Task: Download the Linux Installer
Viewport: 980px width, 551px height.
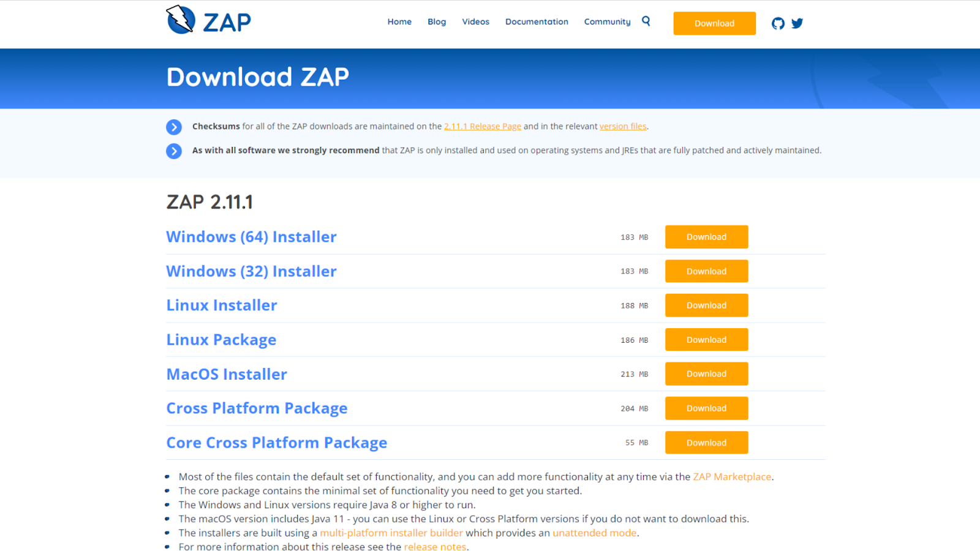Action: [706, 305]
